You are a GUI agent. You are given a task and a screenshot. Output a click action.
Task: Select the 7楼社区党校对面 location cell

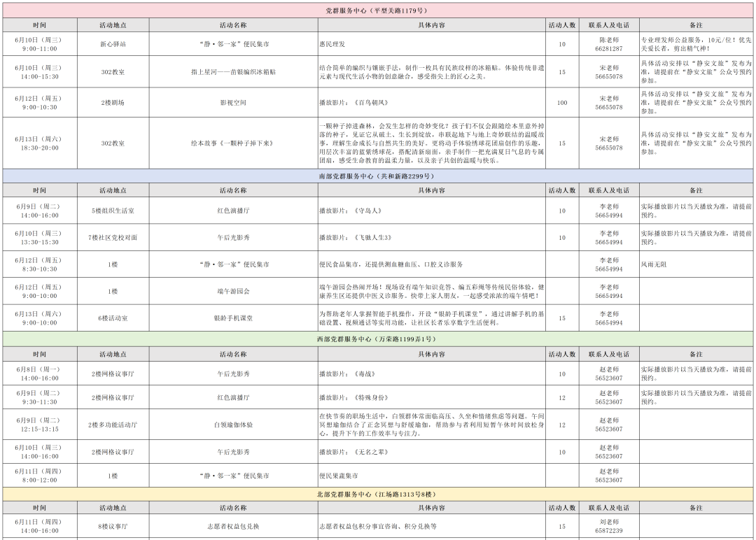coord(113,238)
